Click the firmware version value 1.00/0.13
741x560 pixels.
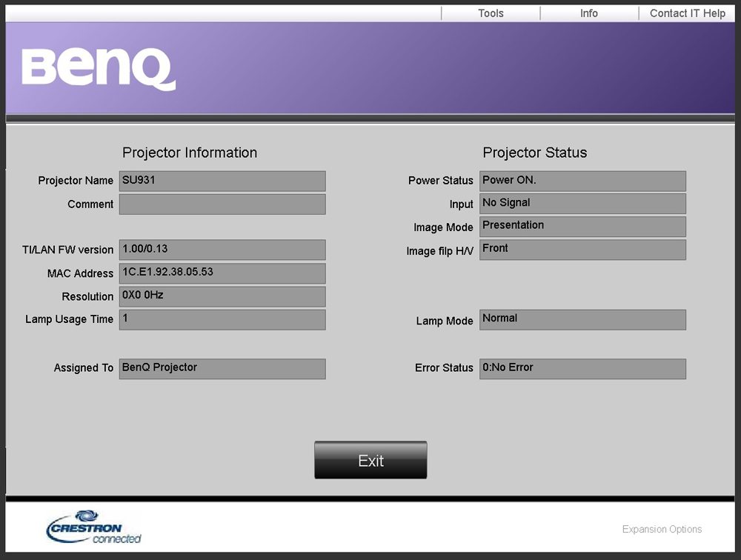coord(222,250)
